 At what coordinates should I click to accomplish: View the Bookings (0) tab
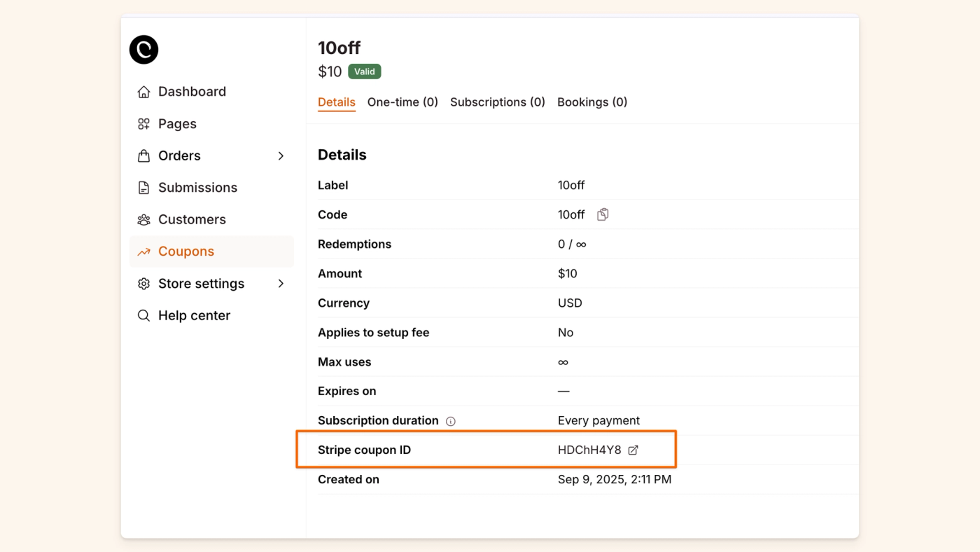point(591,102)
